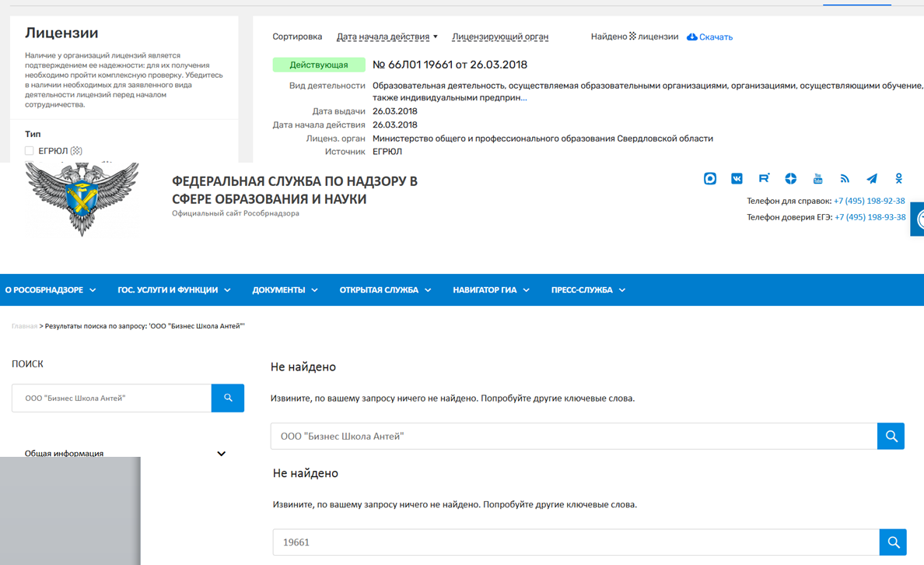Open the 'Пресс-служба' menu
Screen dimensions: 924x565
588,290
